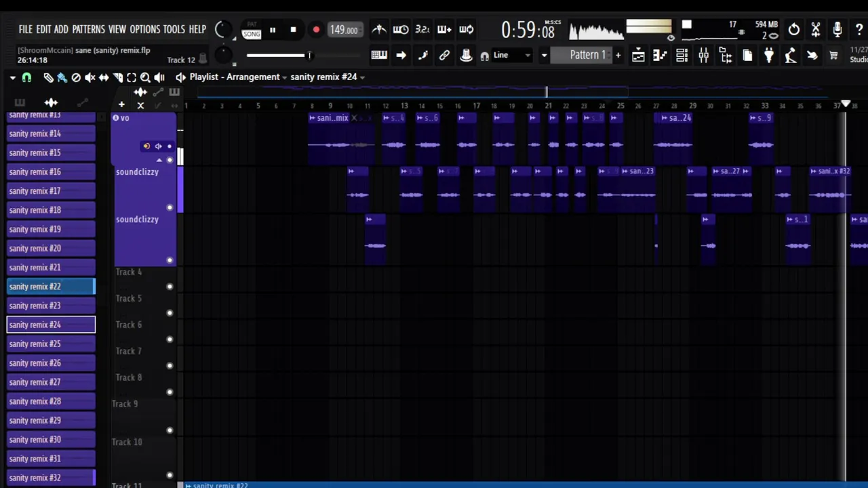Select sanity remix #18 in picker
This screenshot has width=868, height=488.
click(51, 210)
